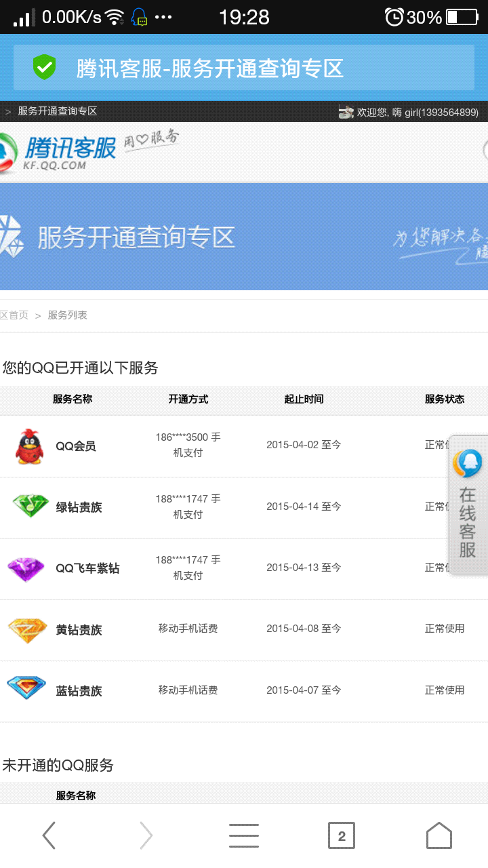The width and height of the screenshot is (488, 868).
Task: Open the 区首页 breadcrumb link
Action: coord(14,315)
